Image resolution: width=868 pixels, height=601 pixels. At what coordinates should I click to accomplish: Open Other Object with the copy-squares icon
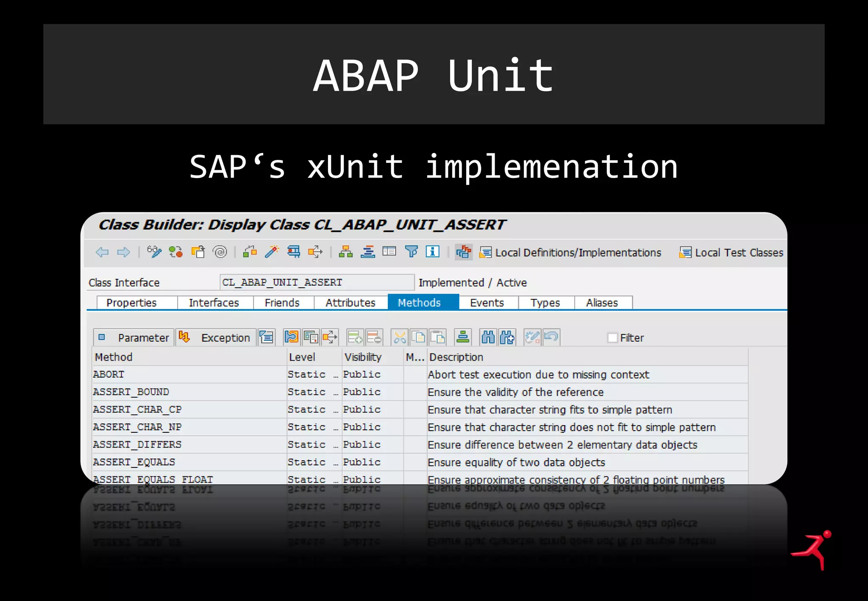(x=198, y=252)
